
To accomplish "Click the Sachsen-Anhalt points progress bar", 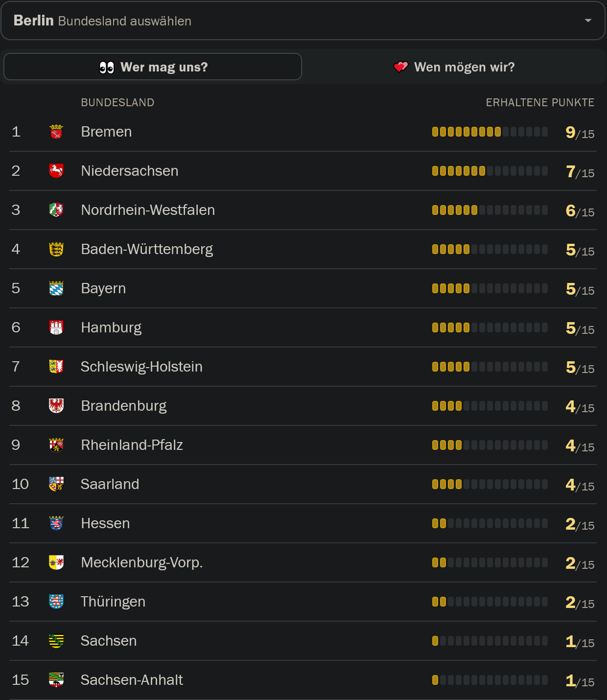I will pos(490,680).
